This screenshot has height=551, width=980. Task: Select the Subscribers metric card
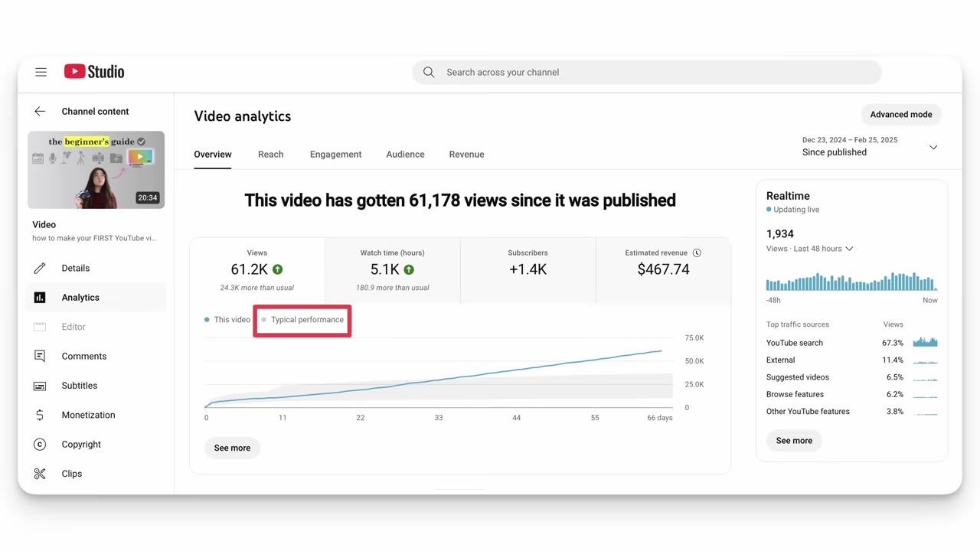click(528, 270)
